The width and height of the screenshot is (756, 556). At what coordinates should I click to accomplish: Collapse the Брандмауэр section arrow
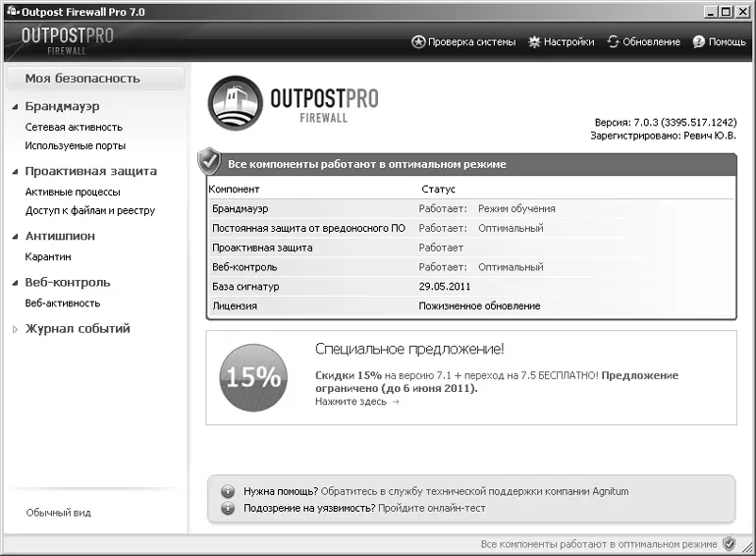tap(15, 106)
